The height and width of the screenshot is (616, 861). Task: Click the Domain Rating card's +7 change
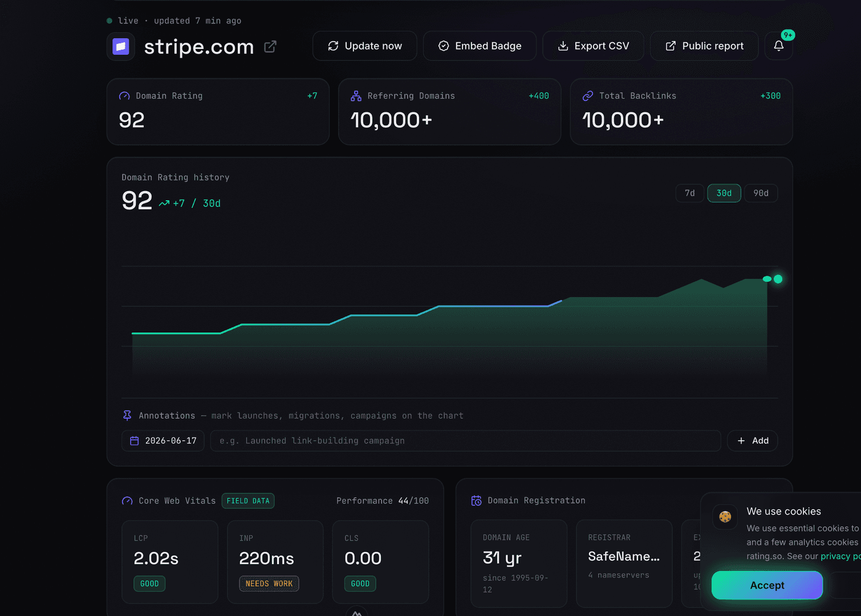tap(312, 96)
